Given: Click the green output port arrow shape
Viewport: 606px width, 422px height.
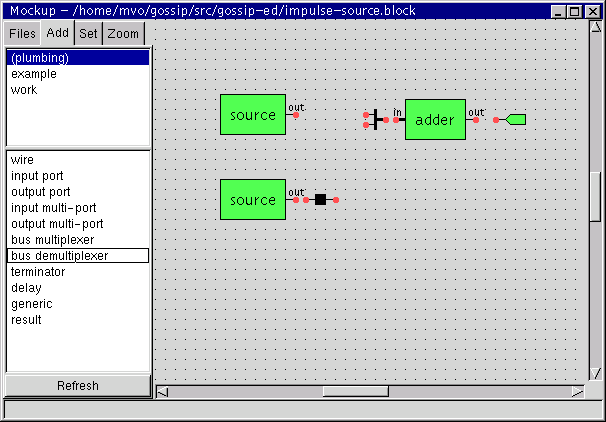Looking at the screenshot, I should pyautogui.click(x=516, y=119).
